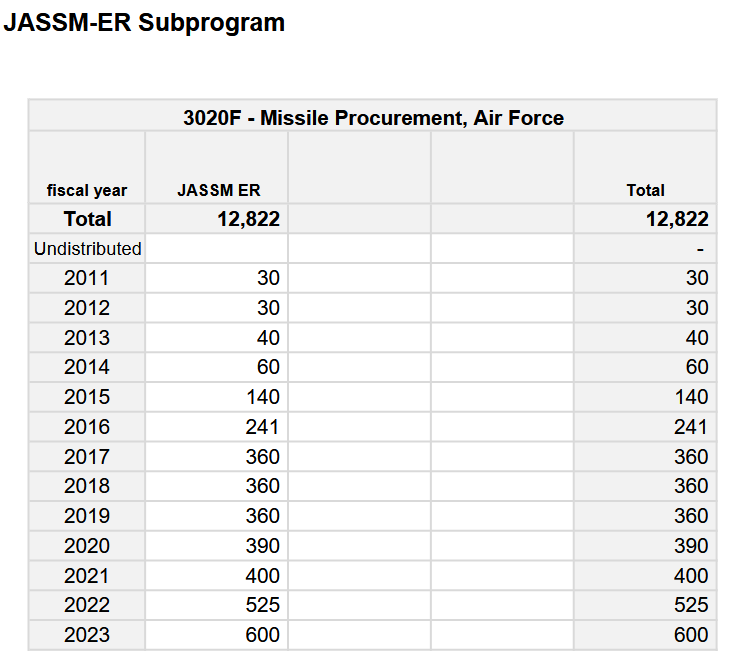Select the JASSM ER column header
Viewport: 737px width, 651px height.
(219, 190)
